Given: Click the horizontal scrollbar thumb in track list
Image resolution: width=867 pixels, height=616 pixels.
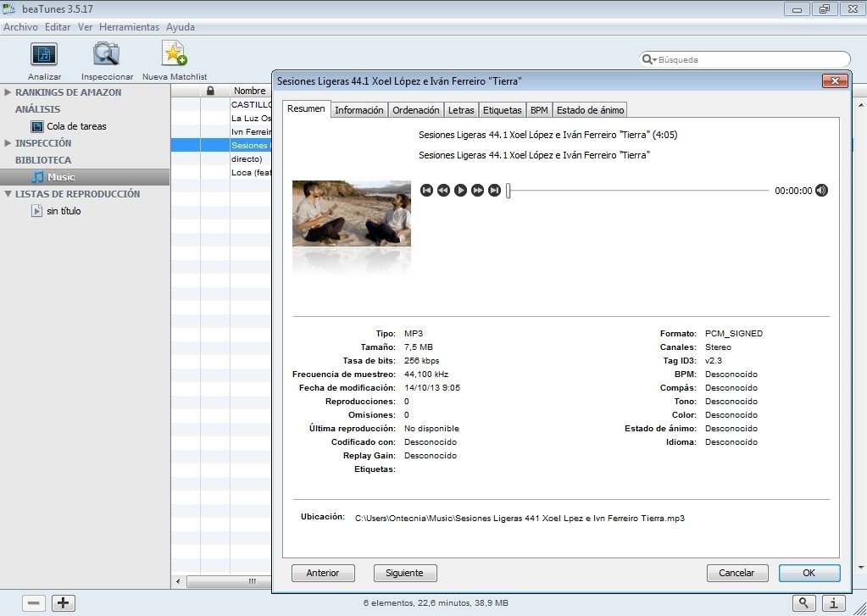Looking at the screenshot, I should tap(230, 582).
